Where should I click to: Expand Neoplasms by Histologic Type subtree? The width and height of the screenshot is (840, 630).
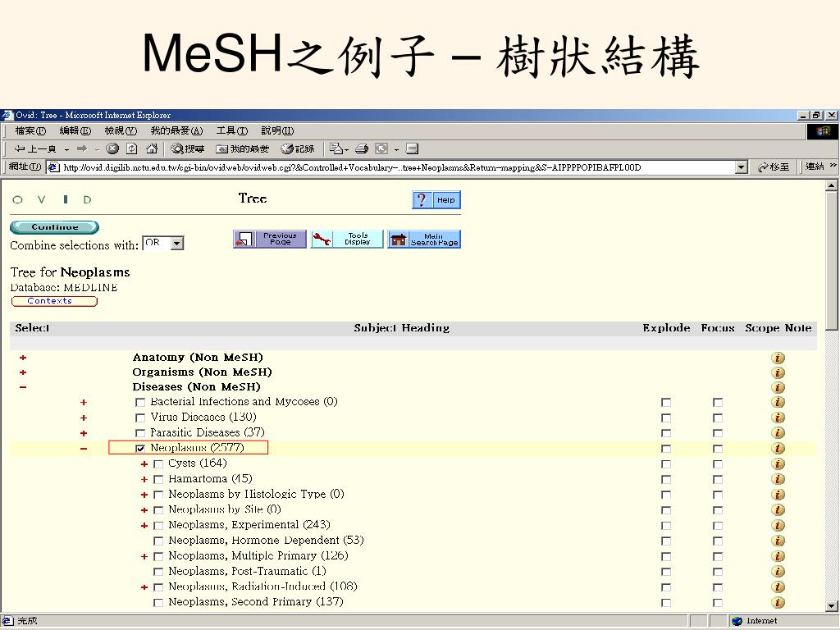coord(144,495)
